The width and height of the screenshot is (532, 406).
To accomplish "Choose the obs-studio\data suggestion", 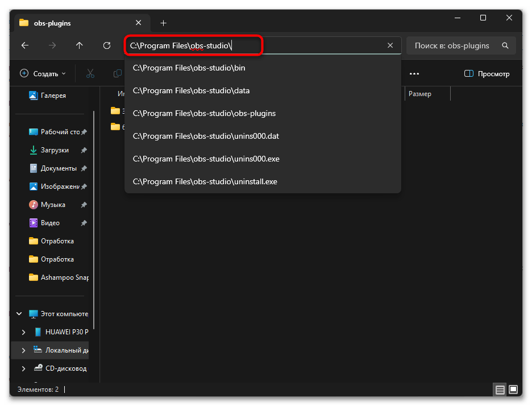I will [x=191, y=90].
